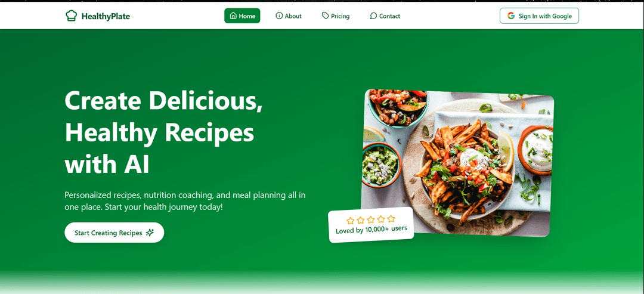Click the HealthyPlate brand name

(x=106, y=17)
